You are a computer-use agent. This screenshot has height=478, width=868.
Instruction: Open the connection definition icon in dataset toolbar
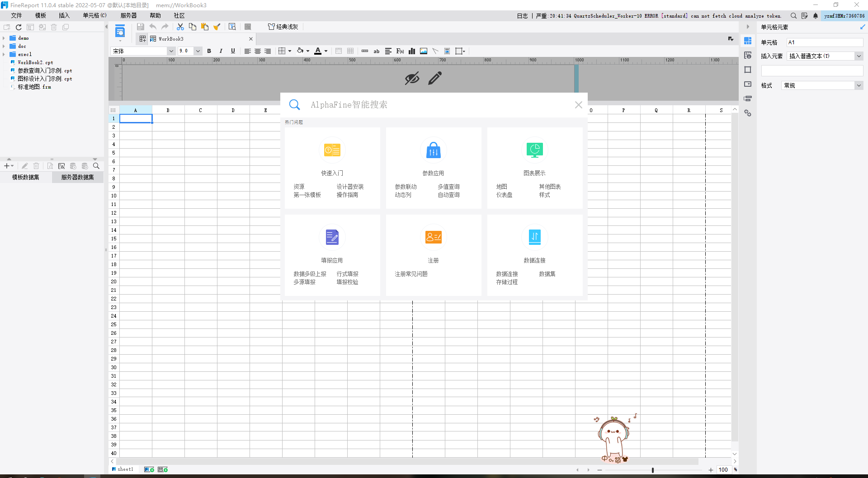click(61, 166)
